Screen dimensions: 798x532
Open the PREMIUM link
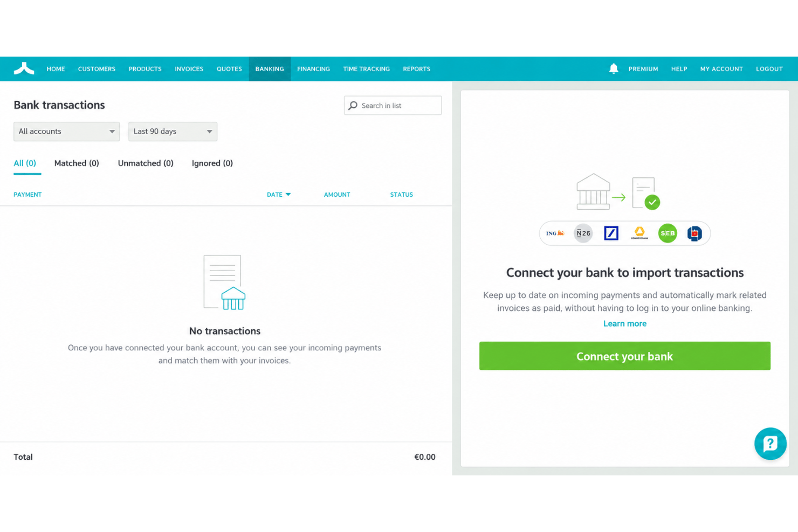(643, 69)
